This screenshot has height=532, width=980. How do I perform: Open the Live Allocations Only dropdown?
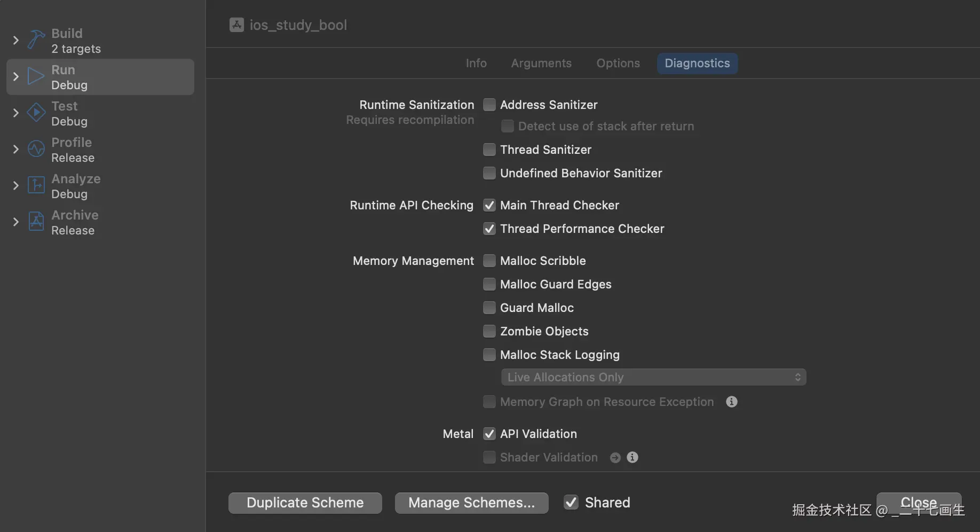pyautogui.click(x=653, y=377)
